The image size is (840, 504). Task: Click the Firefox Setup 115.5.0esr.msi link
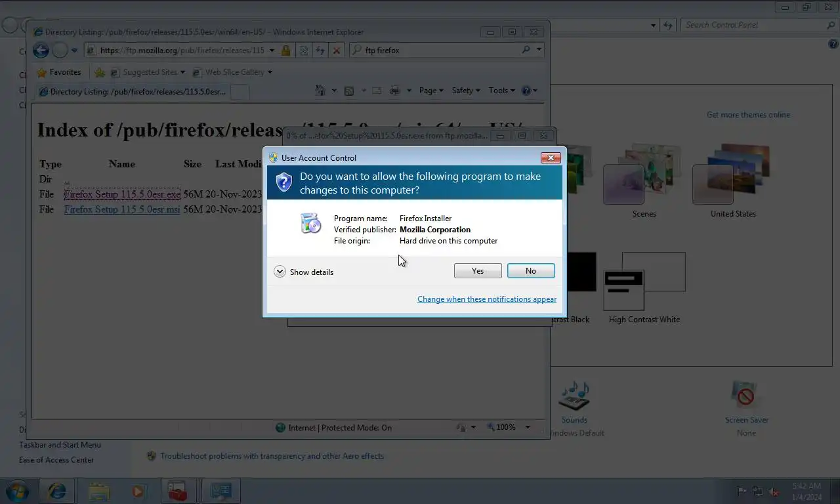122,209
